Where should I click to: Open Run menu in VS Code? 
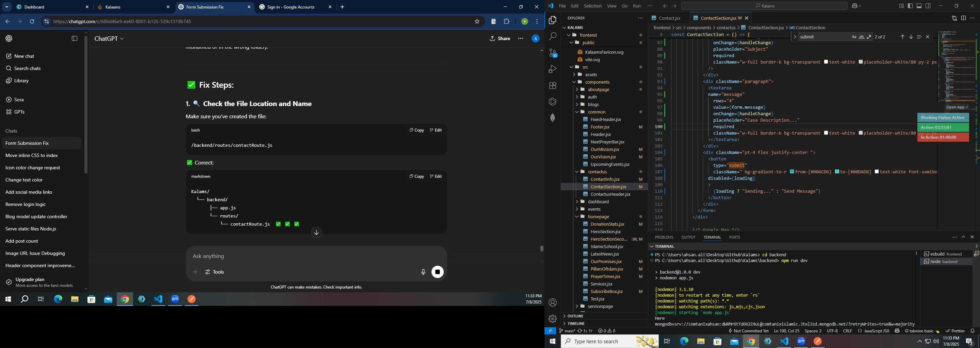click(636, 6)
